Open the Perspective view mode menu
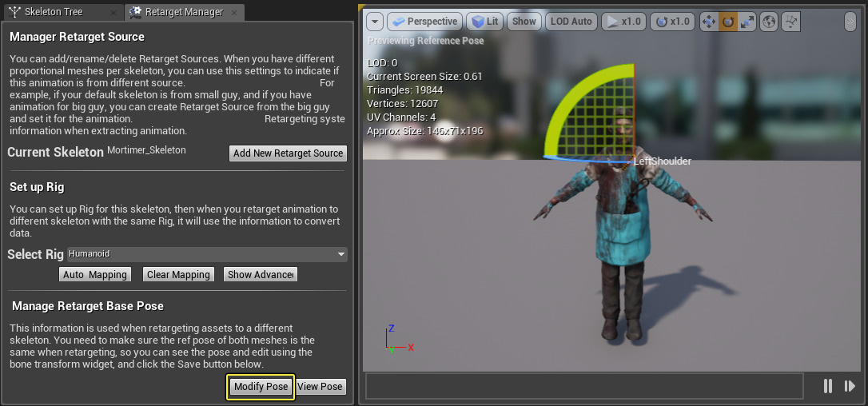 (424, 22)
